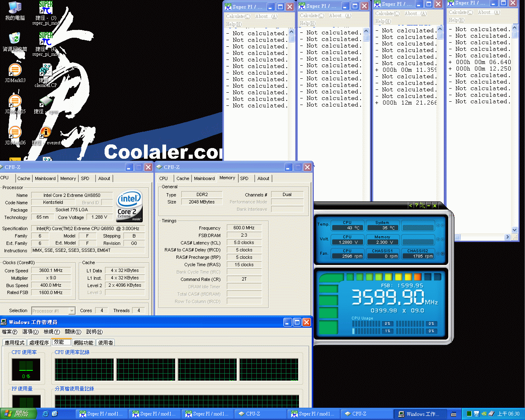
Task: Click the green tray icon next to the language bar
Action: point(469,414)
